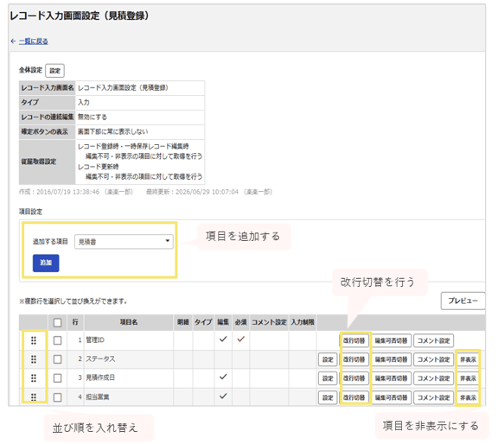This screenshot has width=504, height=444.
Task: Click 改行切替 for 見積作成日 row
Action: coord(354,378)
